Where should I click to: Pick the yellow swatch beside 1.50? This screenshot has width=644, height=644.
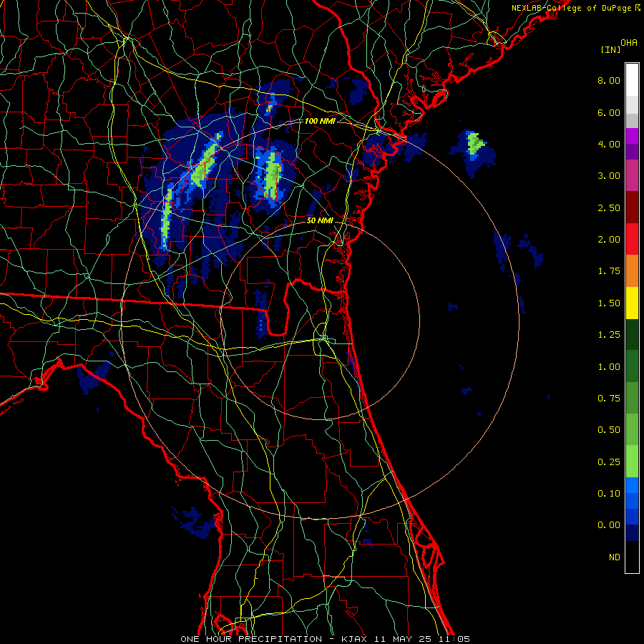[x=632, y=303]
